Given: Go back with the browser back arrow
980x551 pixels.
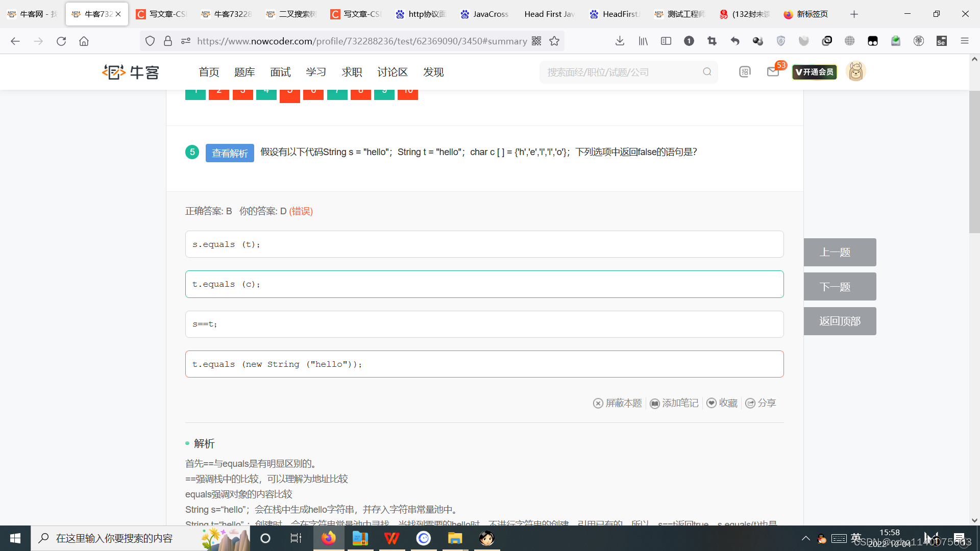Looking at the screenshot, I should pos(15,41).
